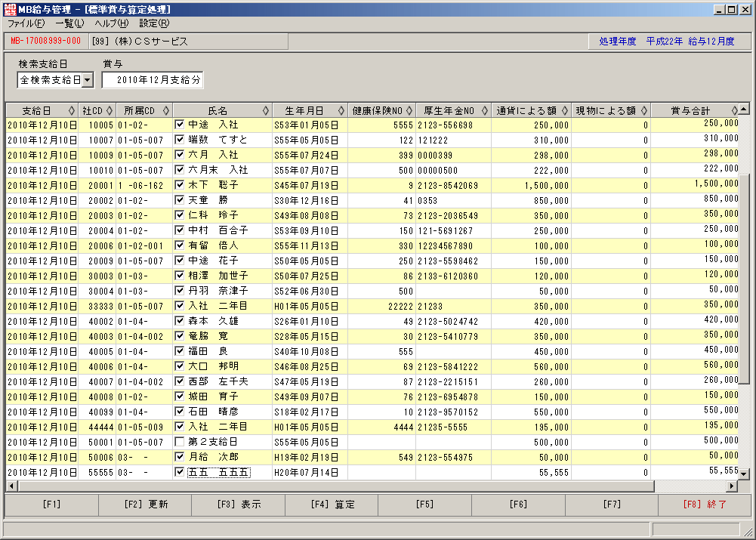Click the horizontal scrollbar right arrow
The height and width of the screenshot is (540, 756).
733,486
